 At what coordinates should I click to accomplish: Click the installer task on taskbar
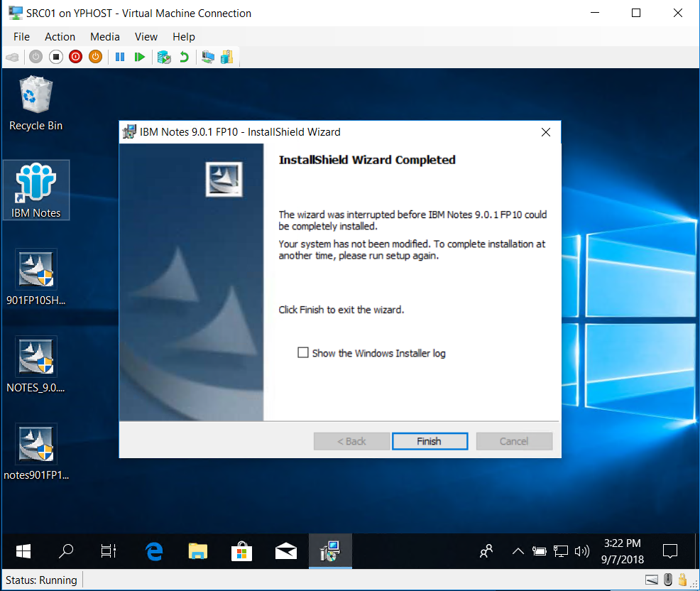(x=330, y=551)
